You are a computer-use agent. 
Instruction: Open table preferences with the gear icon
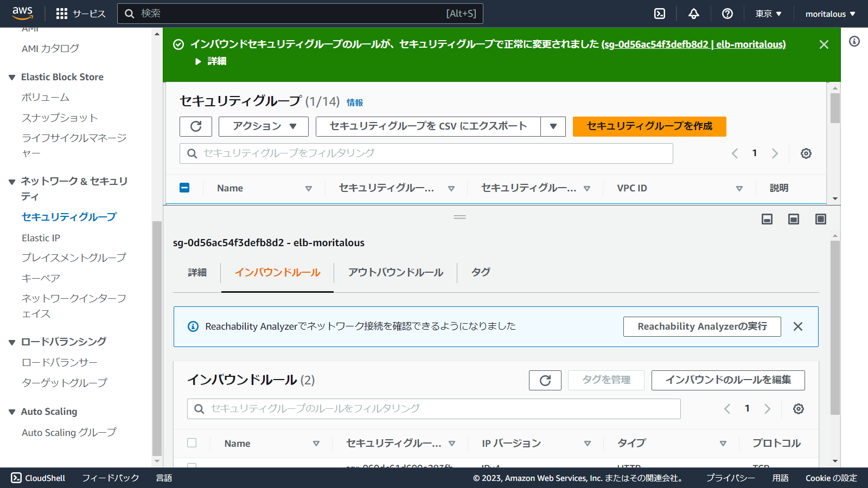(806, 153)
